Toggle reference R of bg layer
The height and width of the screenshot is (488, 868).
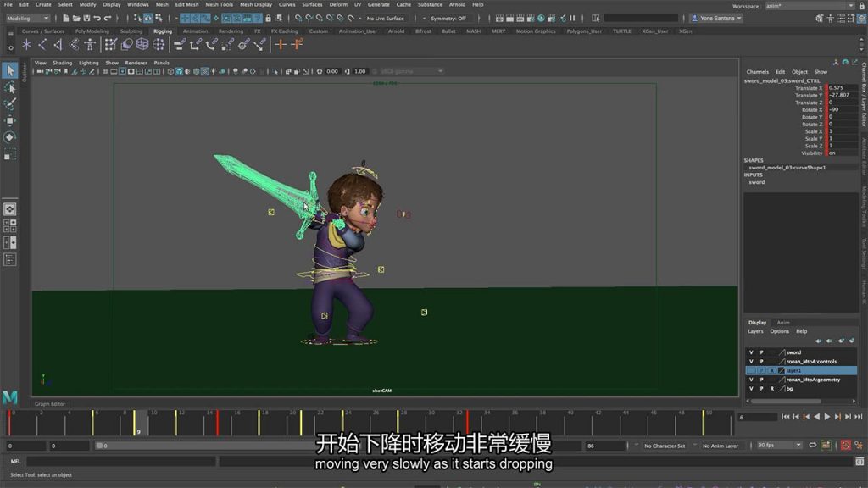(x=771, y=388)
